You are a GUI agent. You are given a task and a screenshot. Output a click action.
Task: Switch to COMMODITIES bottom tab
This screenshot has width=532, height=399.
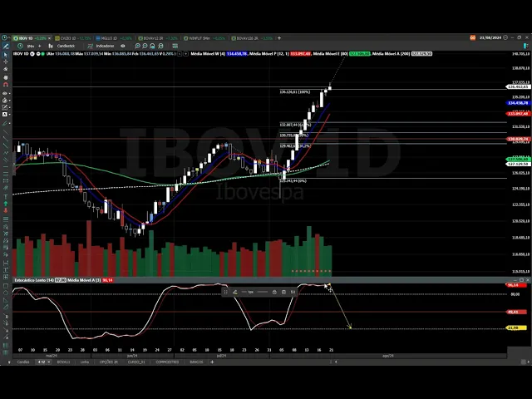(167, 362)
